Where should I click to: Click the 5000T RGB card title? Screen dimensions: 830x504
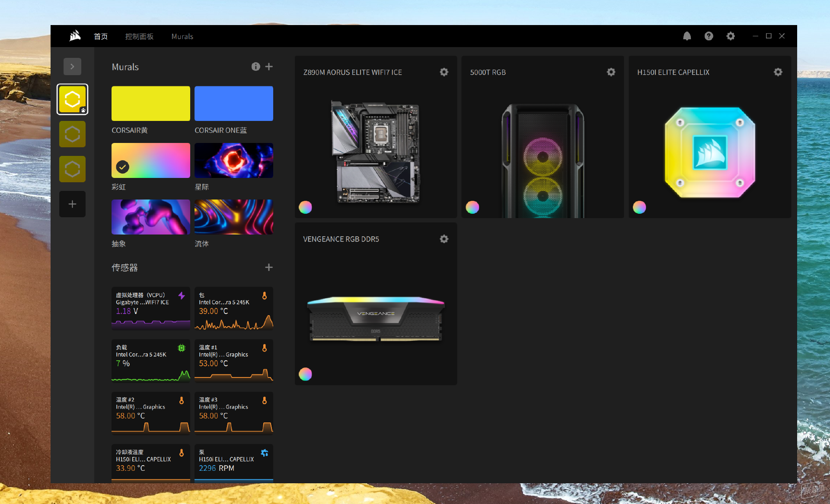point(488,72)
